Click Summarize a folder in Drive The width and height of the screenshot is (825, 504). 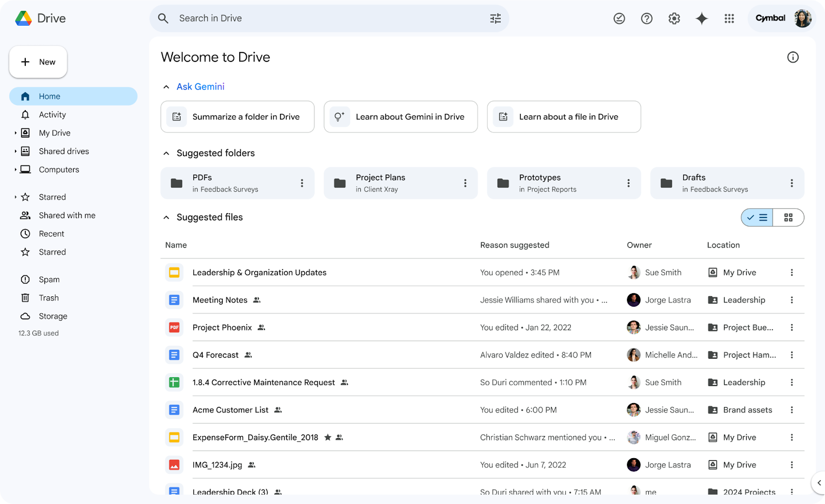point(237,116)
